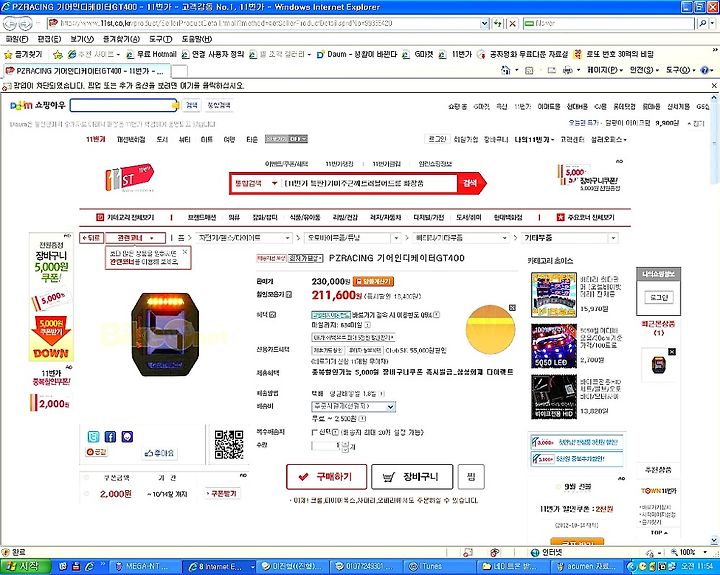Click the add-to-favorites-bar star icon
The image size is (720, 575).
pyautogui.click(x=58, y=55)
